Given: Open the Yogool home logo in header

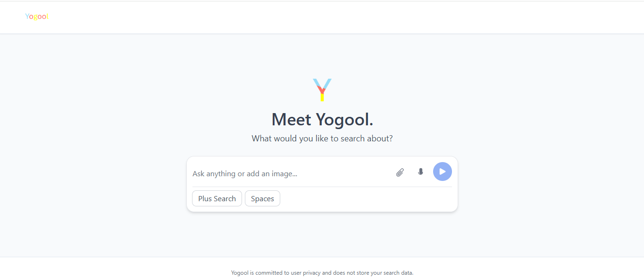Looking at the screenshot, I should pyautogui.click(x=37, y=16).
